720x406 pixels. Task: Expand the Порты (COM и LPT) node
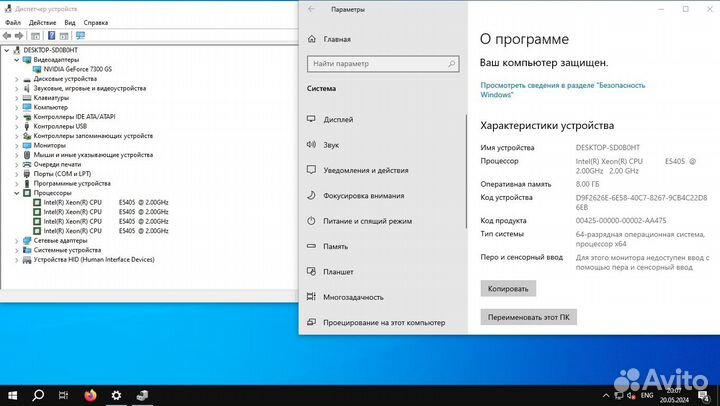pyautogui.click(x=17, y=174)
